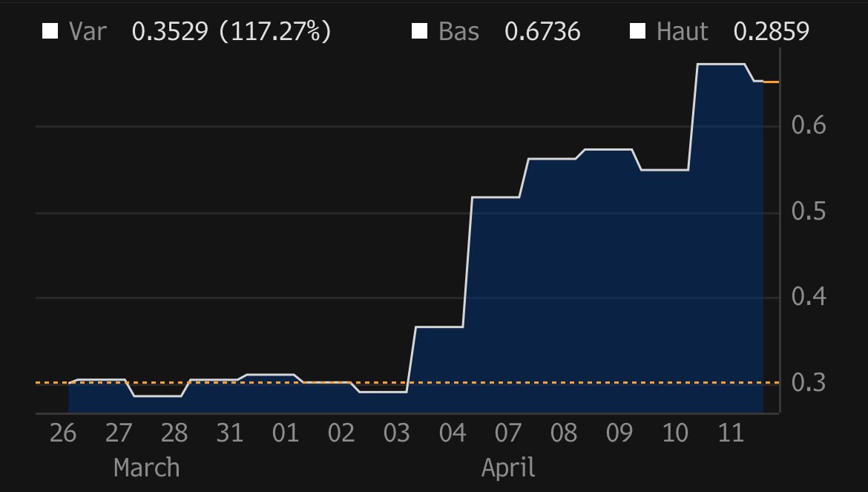
Task: Select the Bas value 0.6736
Action: pos(542,32)
